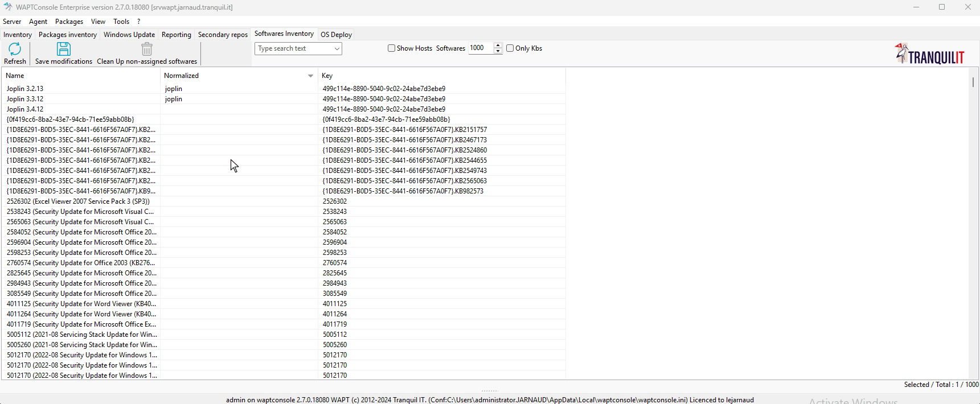
Task: Click the Selected / Total status text
Action: 941,385
